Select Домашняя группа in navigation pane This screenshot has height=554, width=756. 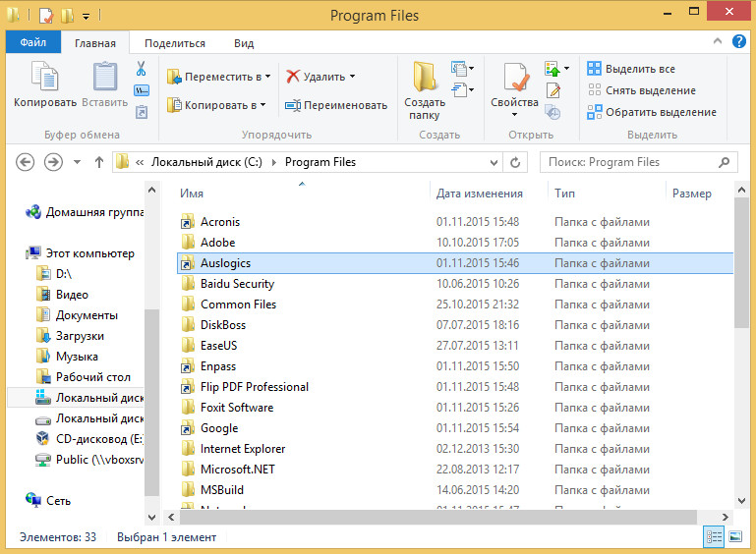point(85,212)
